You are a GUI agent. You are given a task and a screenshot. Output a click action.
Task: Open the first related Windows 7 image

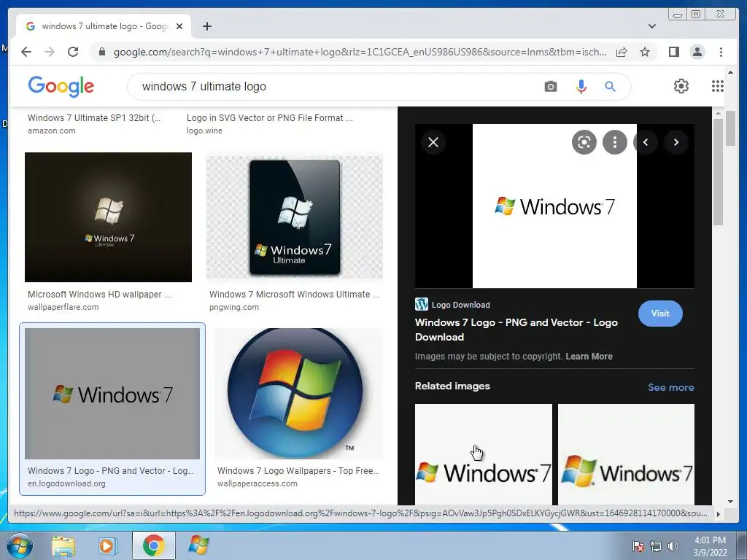click(x=484, y=454)
